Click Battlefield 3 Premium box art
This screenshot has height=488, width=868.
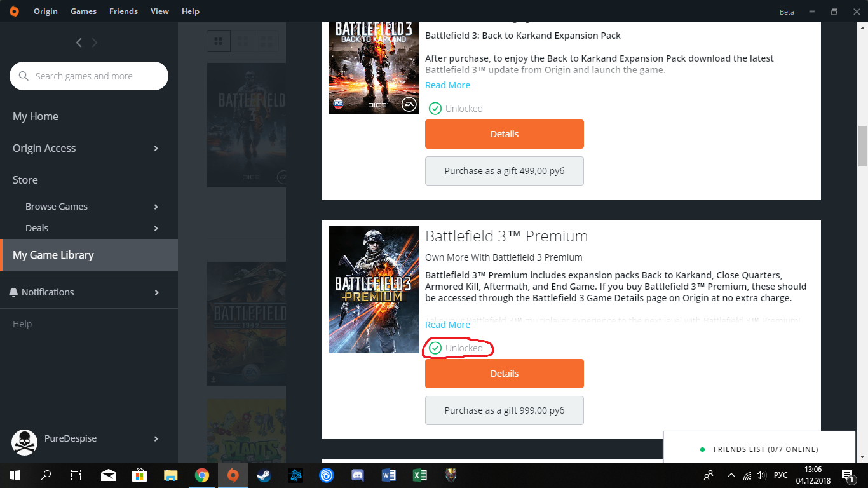click(x=374, y=290)
